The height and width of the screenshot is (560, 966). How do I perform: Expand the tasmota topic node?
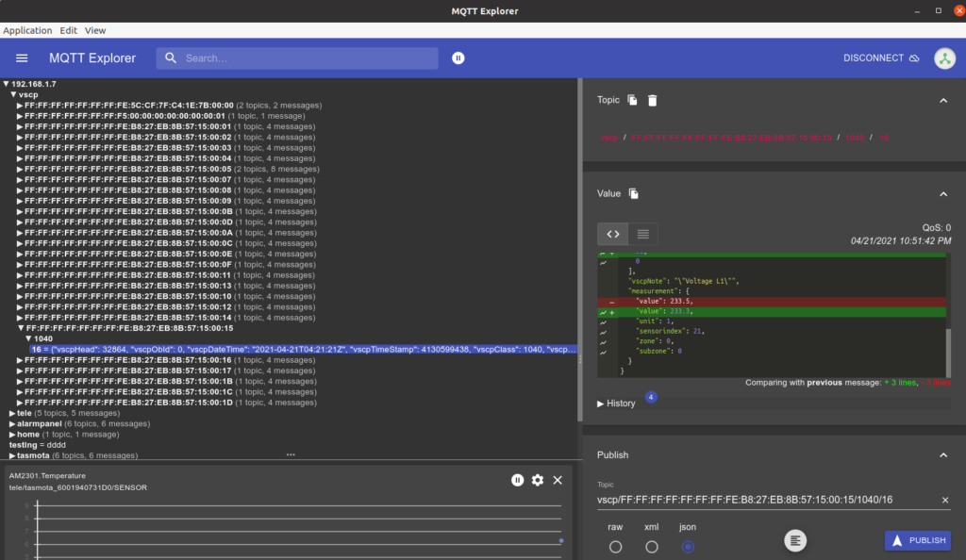(12, 455)
